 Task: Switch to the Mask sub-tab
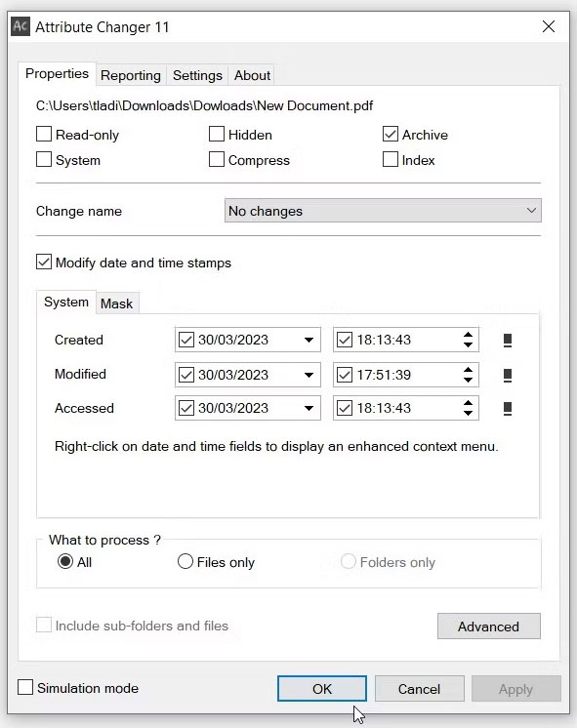click(x=116, y=303)
